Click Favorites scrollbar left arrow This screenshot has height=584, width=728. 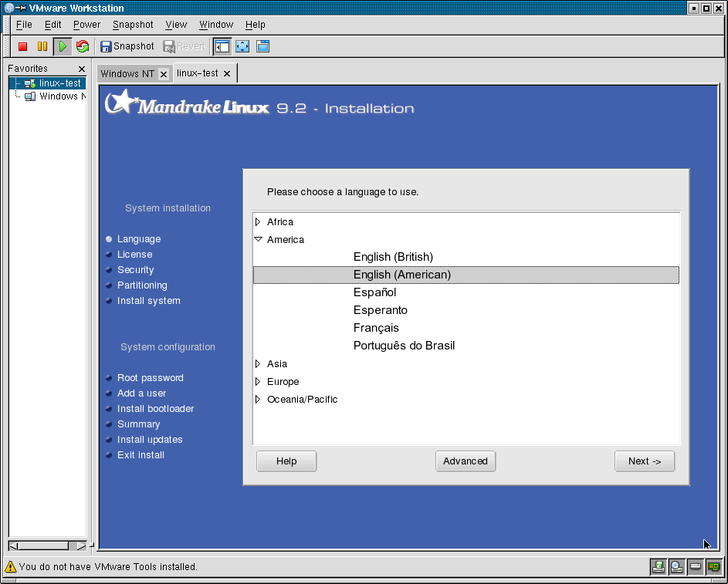point(13,545)
